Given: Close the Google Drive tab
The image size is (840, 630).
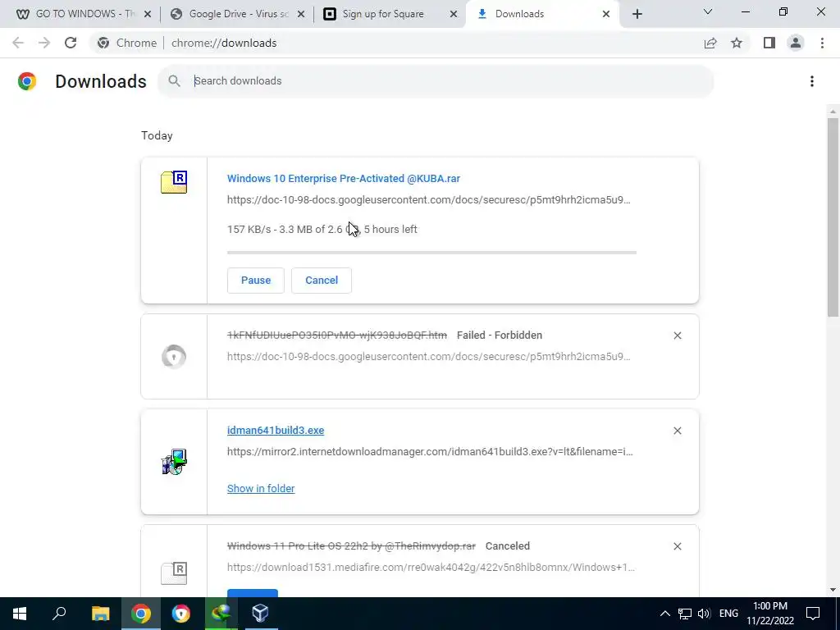Looking at the screenshot, I should click(x=301, y=14).
